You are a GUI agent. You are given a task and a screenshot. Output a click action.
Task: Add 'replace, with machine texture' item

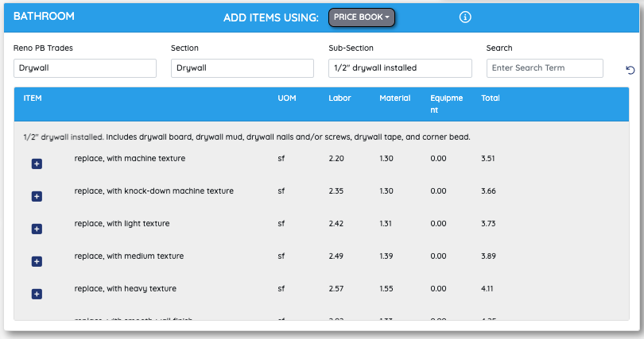(37, 164)
